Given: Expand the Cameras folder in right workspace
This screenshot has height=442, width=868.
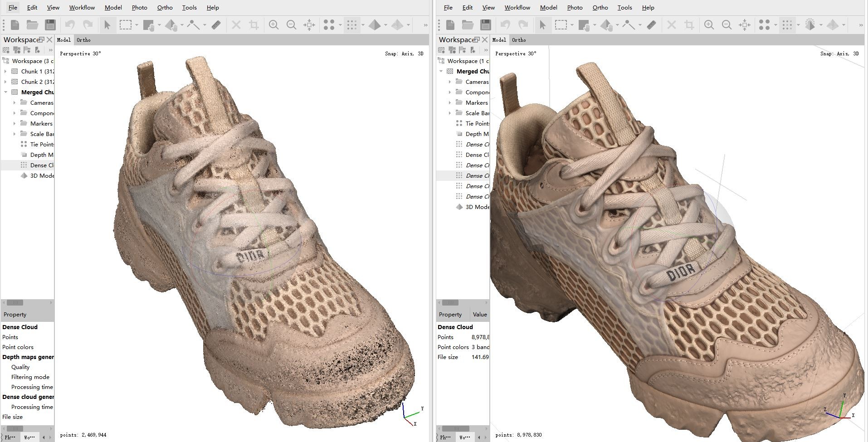Looking at the screenshot, I should [x=449, y=82].
